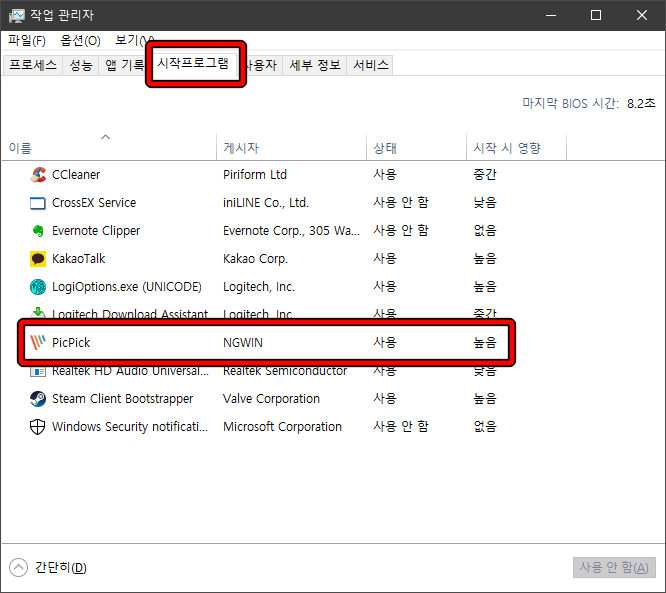The height and width of the screenshot is (593, 666).
Task: Click publisher Piriform Ltd
Action: click(x=255, y=175)
